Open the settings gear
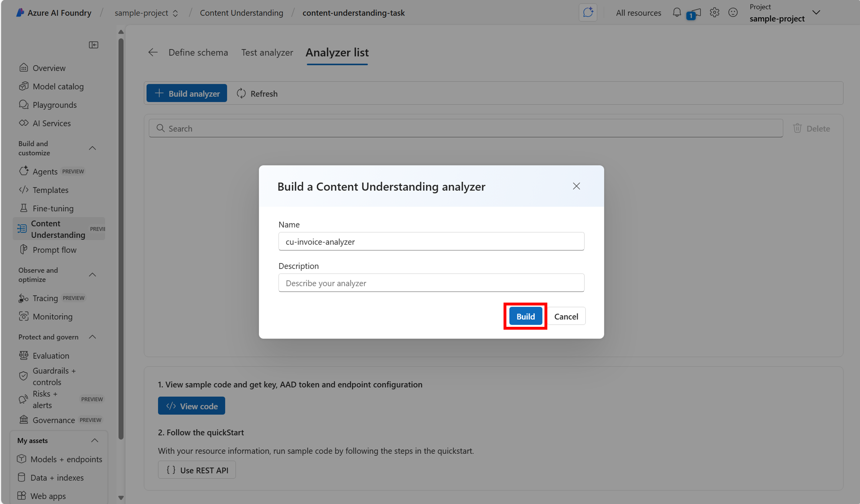 (714, 12)
